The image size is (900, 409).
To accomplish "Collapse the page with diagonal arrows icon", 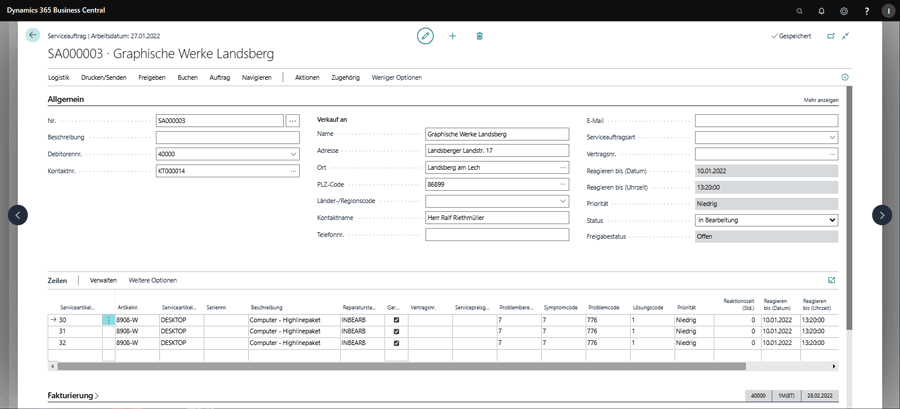I will point(845,36).
